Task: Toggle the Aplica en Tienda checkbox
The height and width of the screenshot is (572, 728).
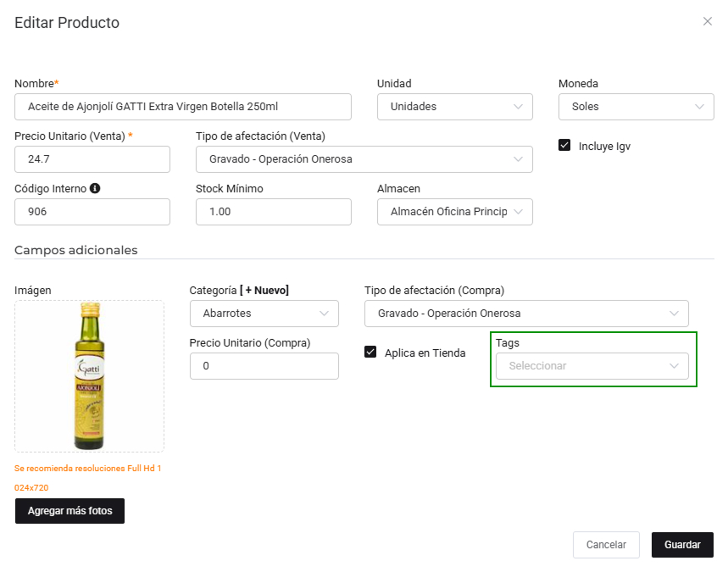Action: click(x=370, y=352)
